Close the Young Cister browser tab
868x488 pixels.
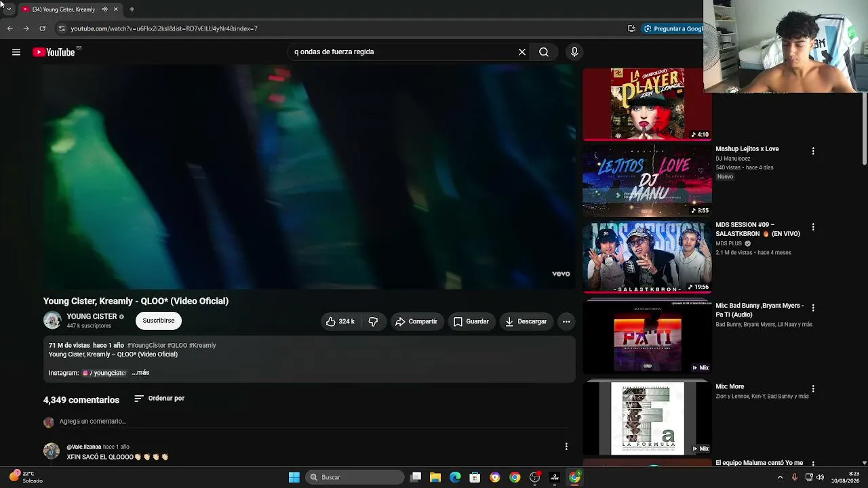coord(115,9)
